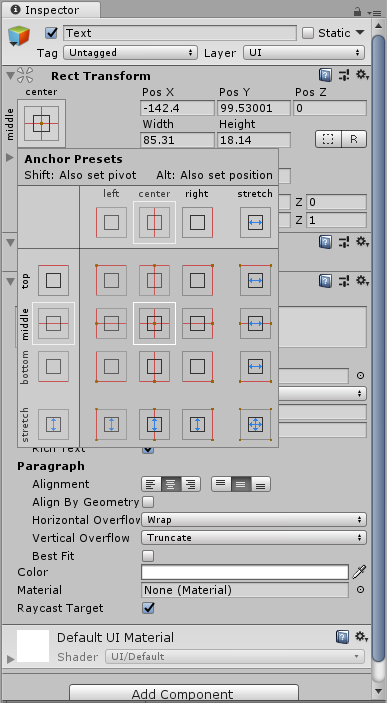Open Rect Transform help reference icon
This screenshot has height=703, width=387.
[326, 75]
